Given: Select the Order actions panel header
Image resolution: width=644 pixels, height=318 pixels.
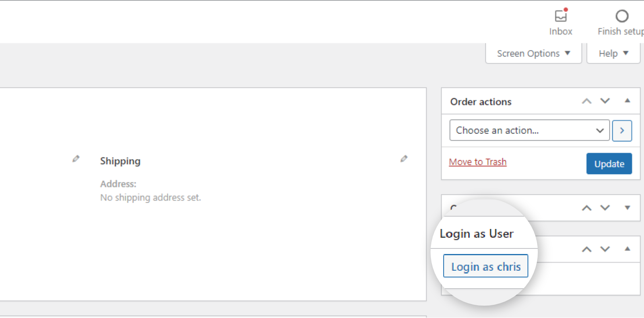Looking at the screenshot, I should [481, 101].
